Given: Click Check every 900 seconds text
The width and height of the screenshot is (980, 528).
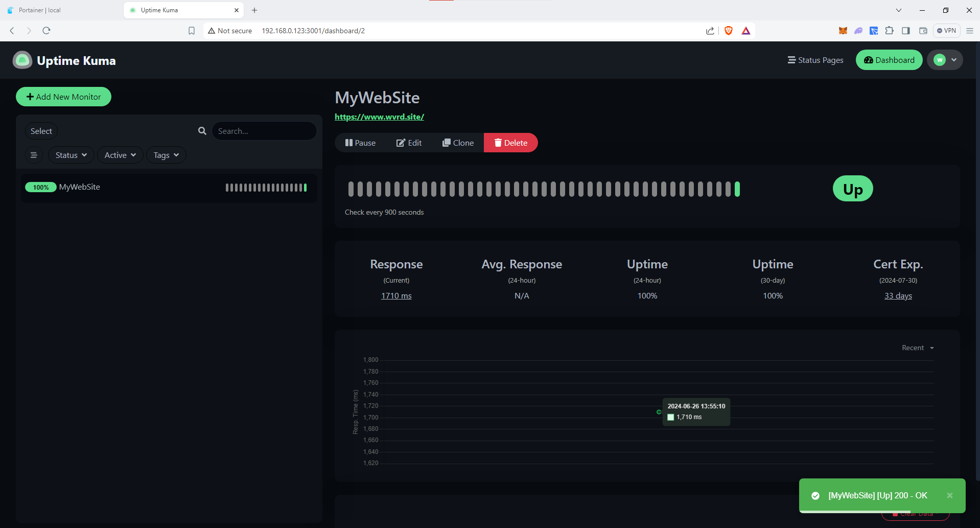Looking at the screenshot, I should (384, 212).
